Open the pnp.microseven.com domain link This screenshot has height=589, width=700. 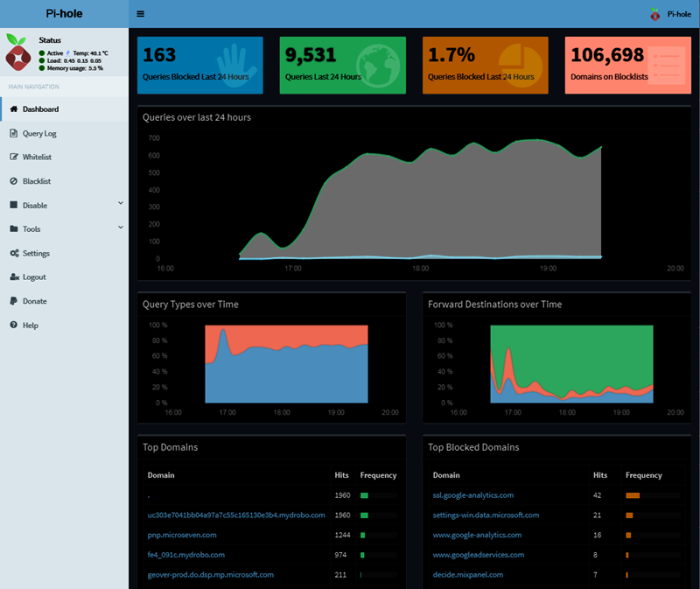pyautogui.click(x=182, y=535)
